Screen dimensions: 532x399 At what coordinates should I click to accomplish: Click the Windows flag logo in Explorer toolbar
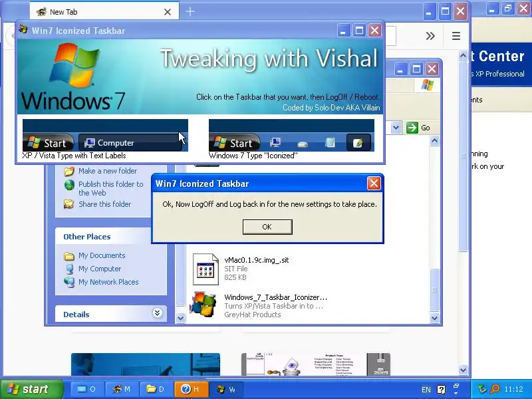coord(427,85)
